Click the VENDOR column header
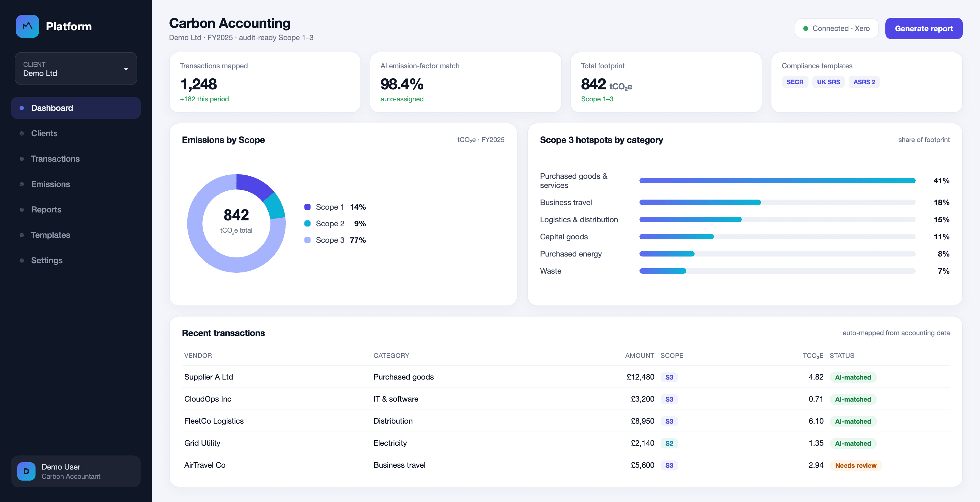 pos(198,356)
